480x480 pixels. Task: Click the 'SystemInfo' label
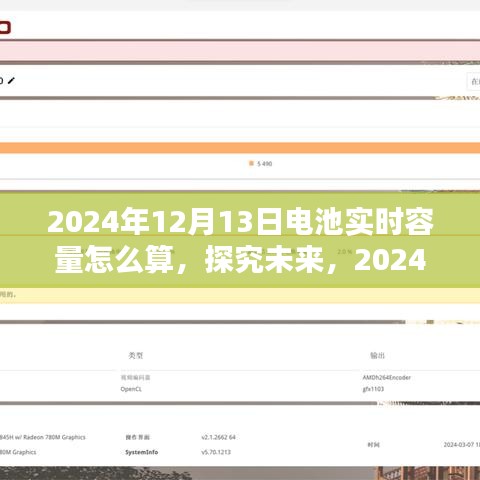coord(142,452)
